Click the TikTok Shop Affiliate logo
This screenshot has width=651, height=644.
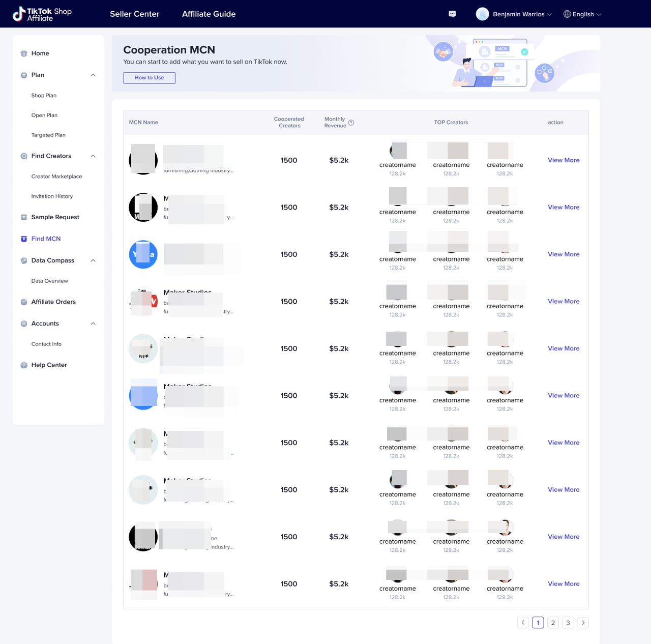point(42,14)
